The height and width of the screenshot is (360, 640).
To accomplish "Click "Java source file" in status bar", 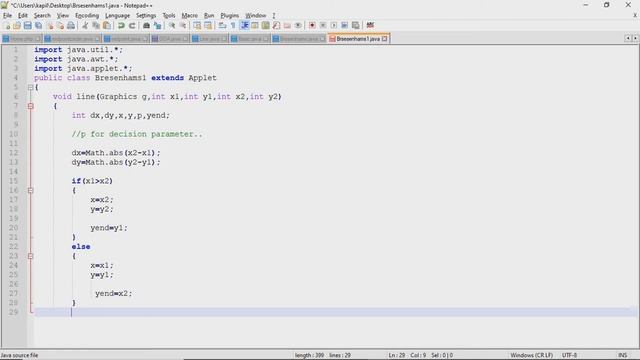I will pos(20,356).
